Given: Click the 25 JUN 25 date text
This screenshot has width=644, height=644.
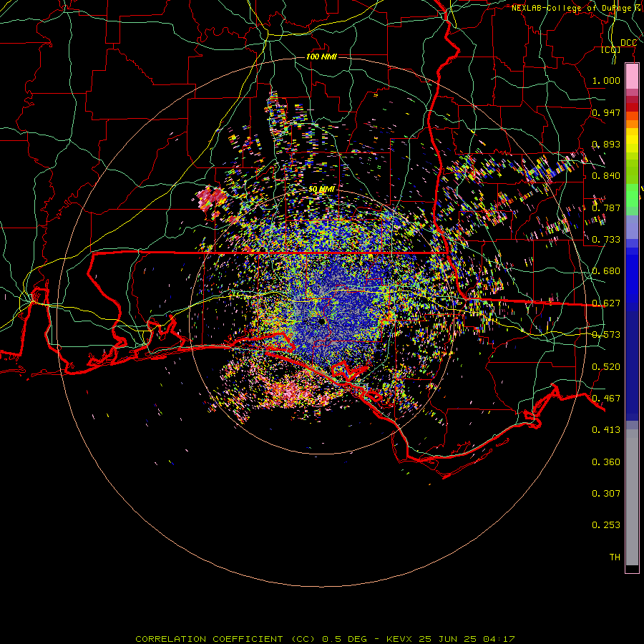Looking at the screenshot, I should click(448, 639).
